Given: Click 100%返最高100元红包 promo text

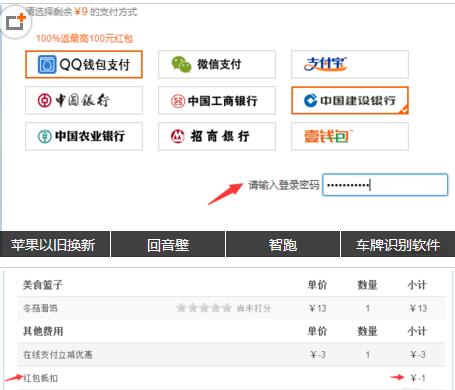Looking at the screenshot, I should (85, 38).
